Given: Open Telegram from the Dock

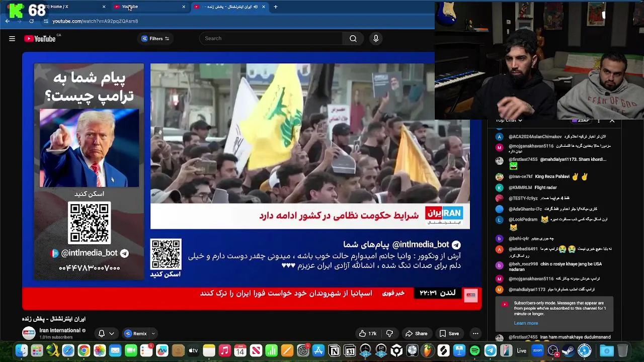Looking at the screenshot, I should [490, 350].
